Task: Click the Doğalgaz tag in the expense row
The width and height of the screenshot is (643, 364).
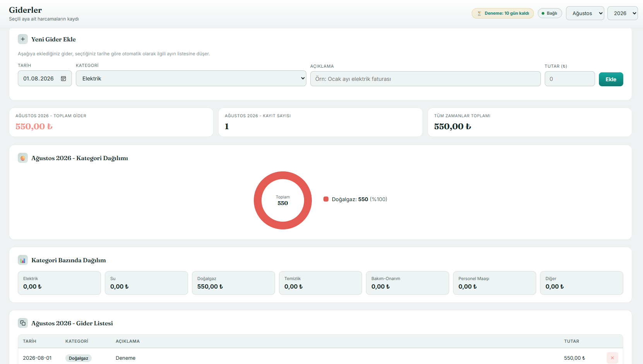Action: pos(79,358)
